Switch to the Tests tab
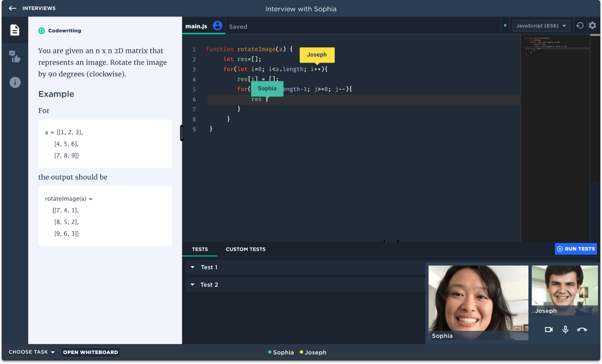 coord(200,249)
